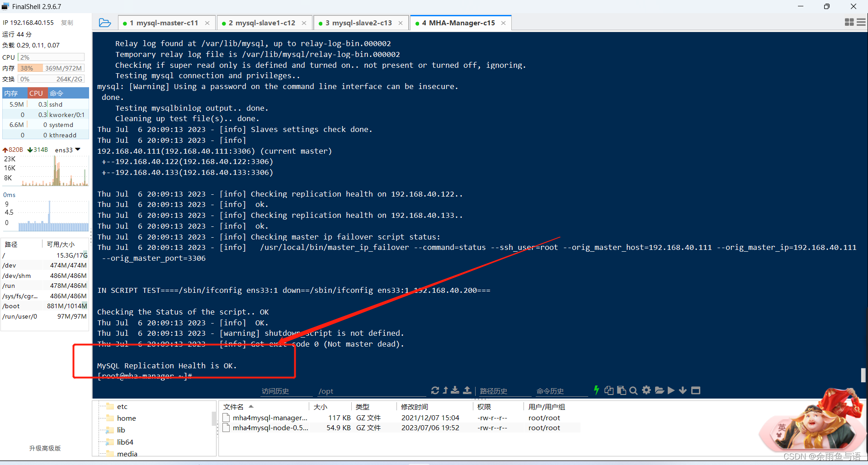Open the 路径历史 path history dropdown
The height and width of the screenshot is (465, 868).
coord(494,391)
